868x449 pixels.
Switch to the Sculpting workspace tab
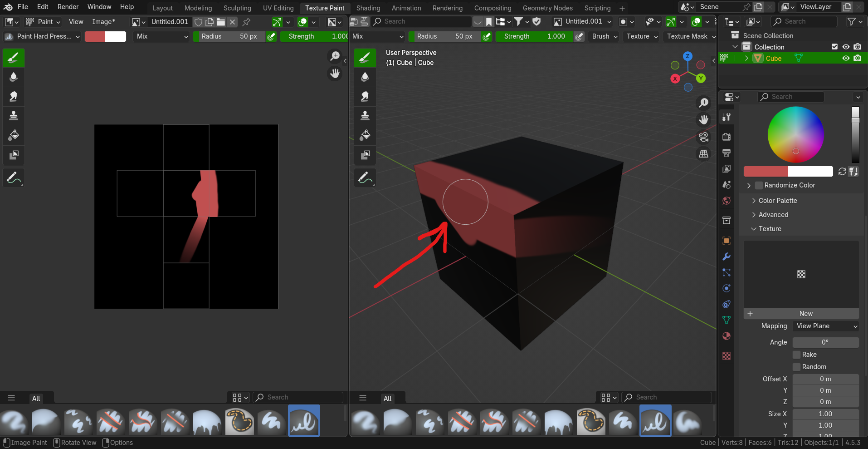[237, 8]
